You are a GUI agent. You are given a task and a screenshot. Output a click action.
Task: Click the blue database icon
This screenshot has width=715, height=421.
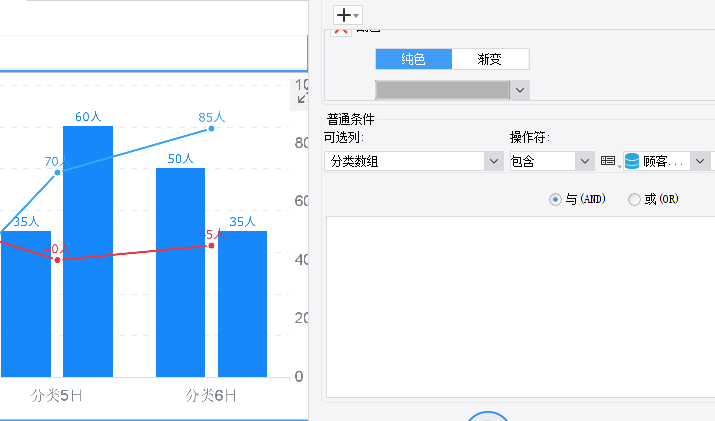[x=632, y=161]
